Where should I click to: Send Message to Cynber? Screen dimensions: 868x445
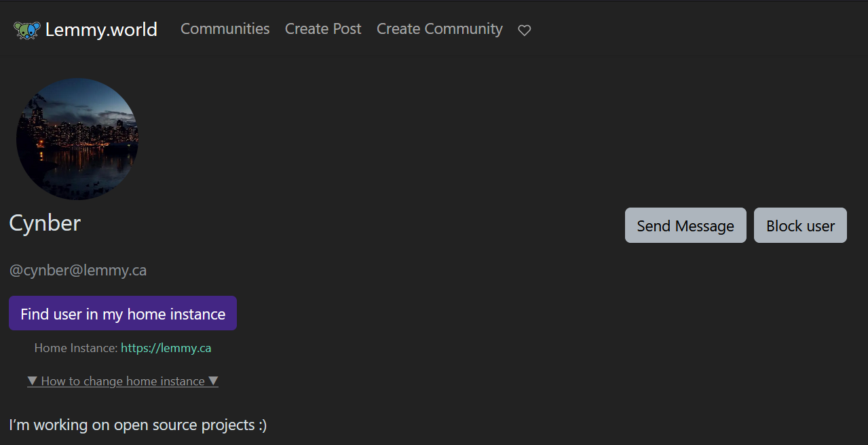point(685,225)
